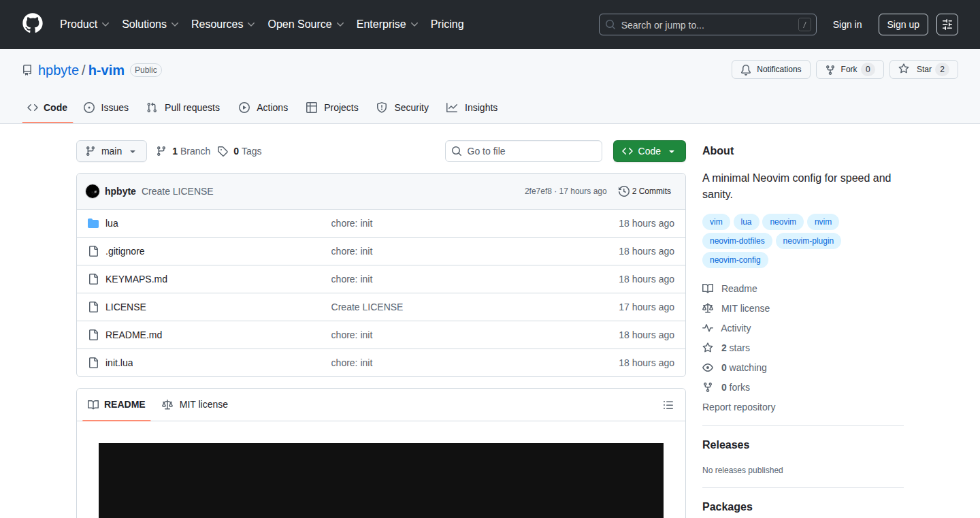Screen dimensions: 980x518
Task: Open the KEYMAPS.md file
Action: click(x=136, y=279)
